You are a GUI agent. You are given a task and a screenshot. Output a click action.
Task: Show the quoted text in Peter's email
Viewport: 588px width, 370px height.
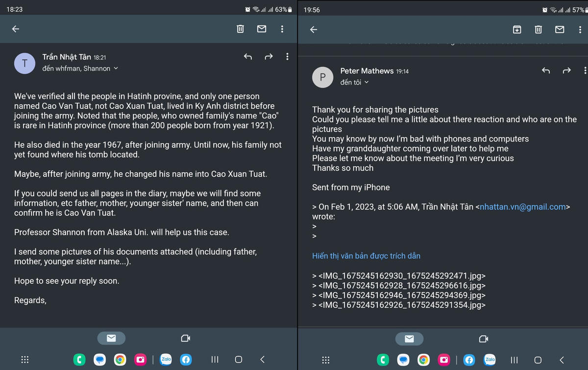[366, 255]
